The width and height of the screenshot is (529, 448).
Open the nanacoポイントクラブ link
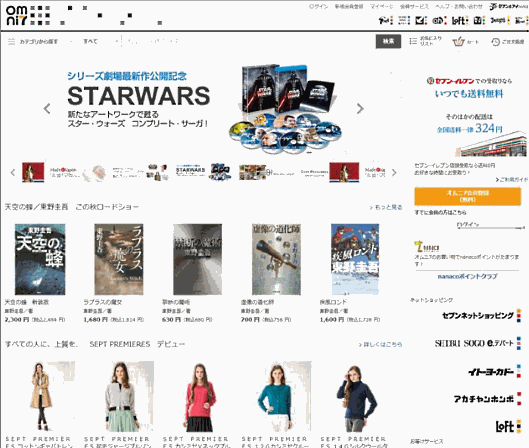tap(467, 276)
